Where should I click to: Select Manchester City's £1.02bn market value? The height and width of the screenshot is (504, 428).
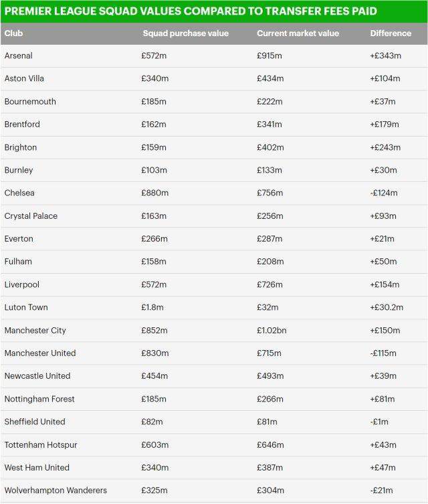pyautogui.click(x=274, y=330)
